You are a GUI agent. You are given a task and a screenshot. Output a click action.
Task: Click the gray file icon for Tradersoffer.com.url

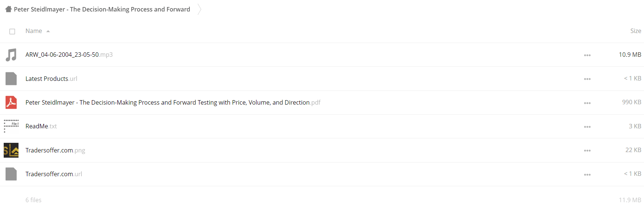11,174
